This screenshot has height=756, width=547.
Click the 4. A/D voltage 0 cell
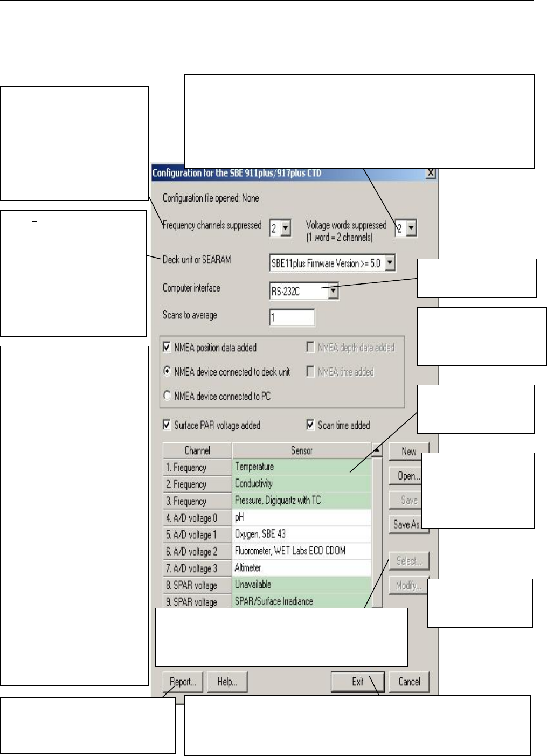point(197,518)
